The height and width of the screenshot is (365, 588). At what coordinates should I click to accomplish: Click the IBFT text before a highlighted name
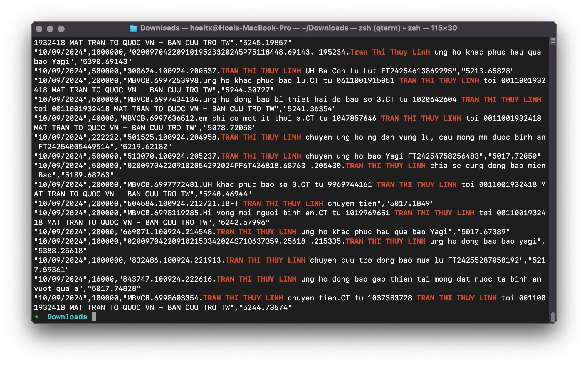pos(230,203)
